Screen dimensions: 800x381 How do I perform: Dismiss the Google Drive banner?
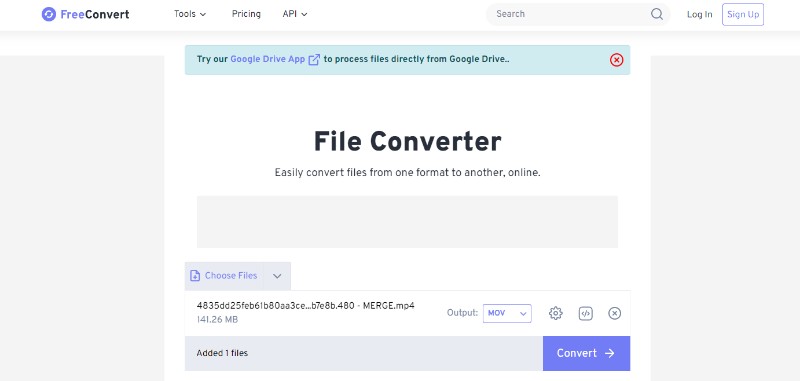616,60
